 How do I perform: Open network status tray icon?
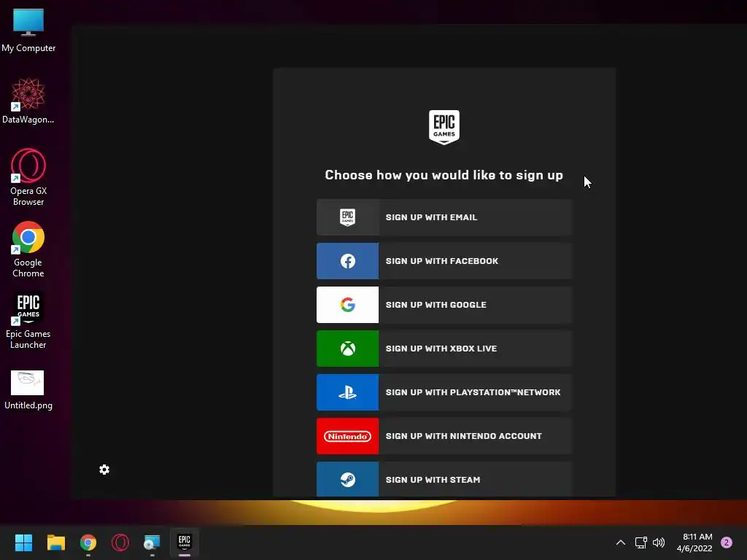click(640, 542)
